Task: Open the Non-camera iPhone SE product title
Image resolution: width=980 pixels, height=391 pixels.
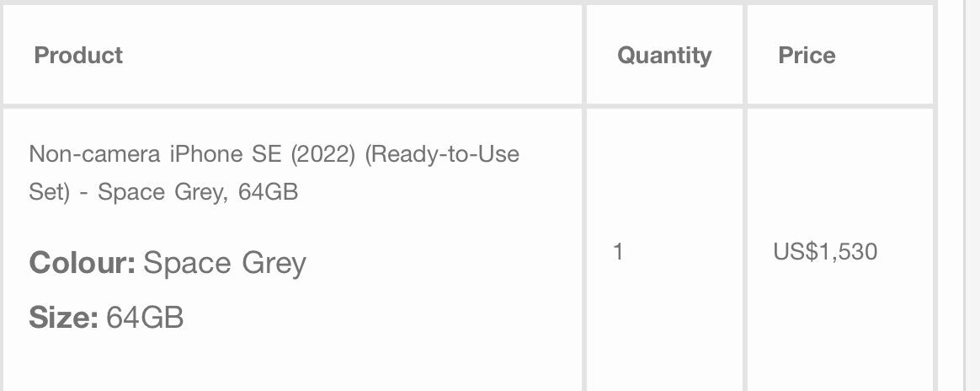Action: coord(274,173)
